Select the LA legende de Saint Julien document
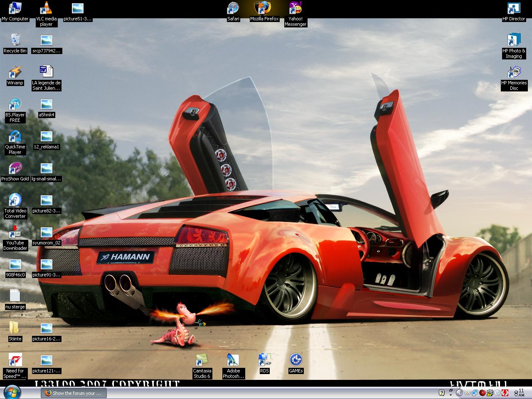 [x=46, y=78]
